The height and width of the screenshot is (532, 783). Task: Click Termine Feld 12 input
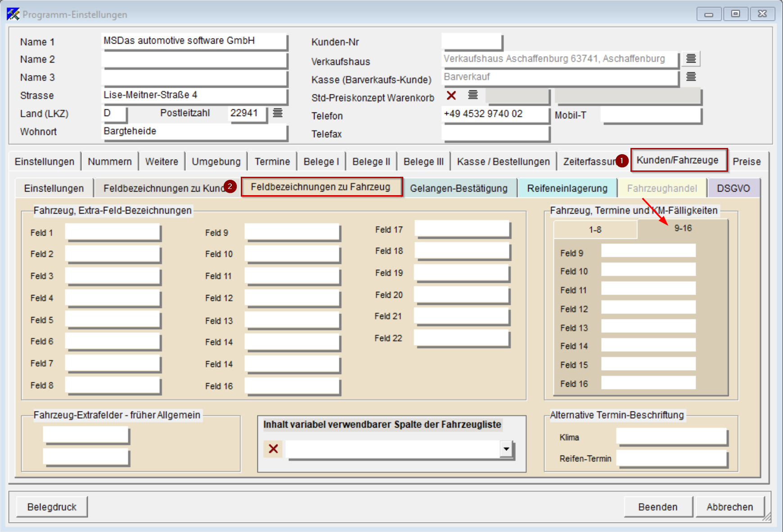pyautogui.click(x=648, y=307)
